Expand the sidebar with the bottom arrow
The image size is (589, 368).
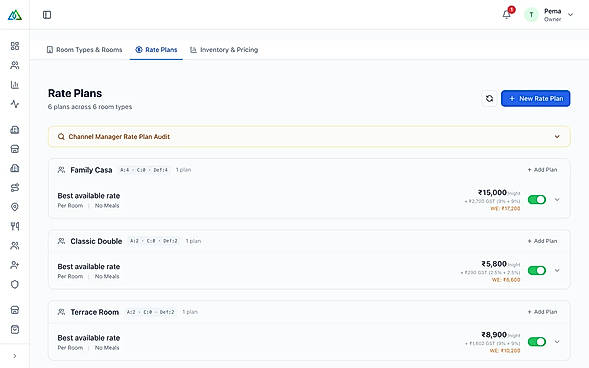pyautogui.click(x=15, y=356)
